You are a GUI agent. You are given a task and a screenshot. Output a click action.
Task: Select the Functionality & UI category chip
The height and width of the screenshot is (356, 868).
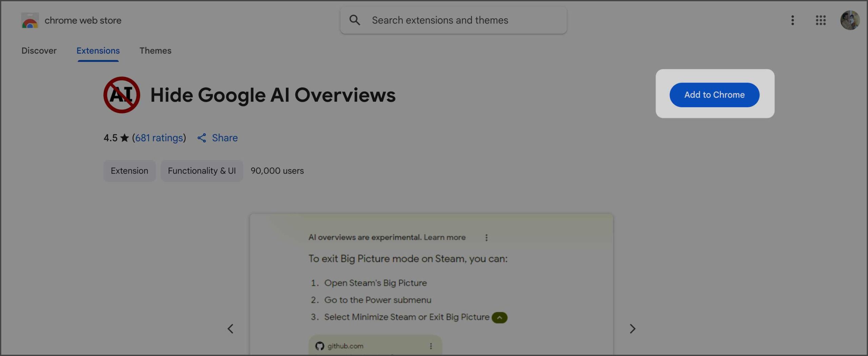point(202,171)
